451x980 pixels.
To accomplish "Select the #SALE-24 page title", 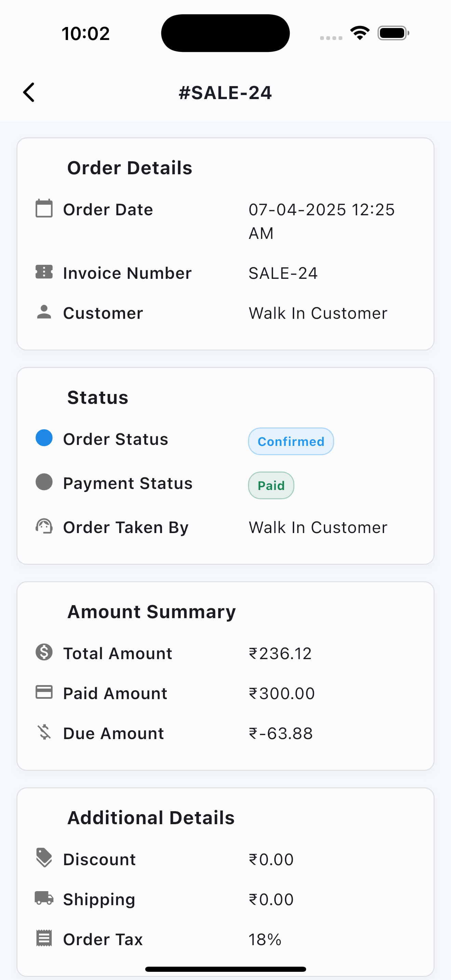I will (225, 93).
